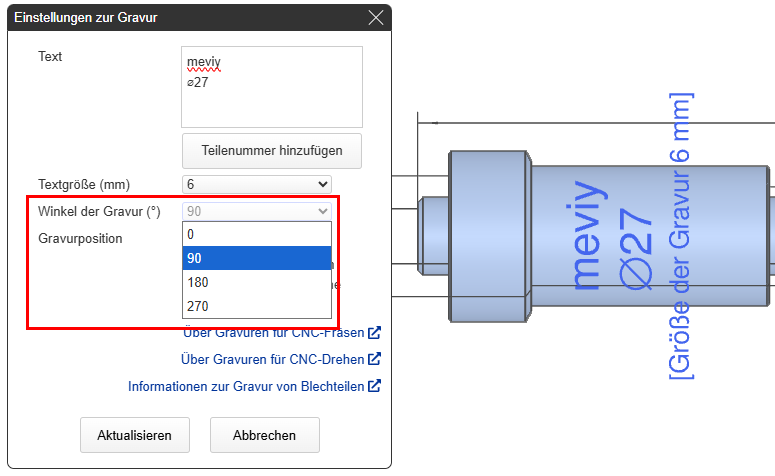
Task: Select the meviy engraving on the 3D part
Action: coord(590,238)
